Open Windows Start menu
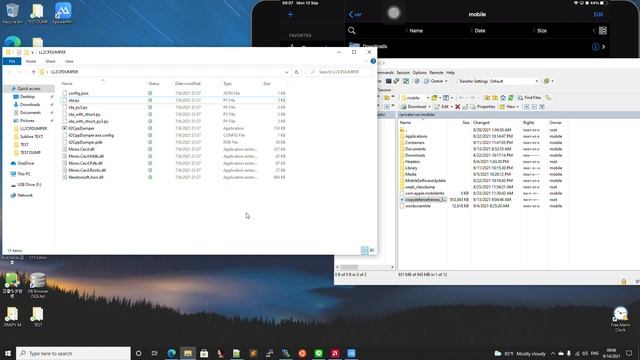 7,353
